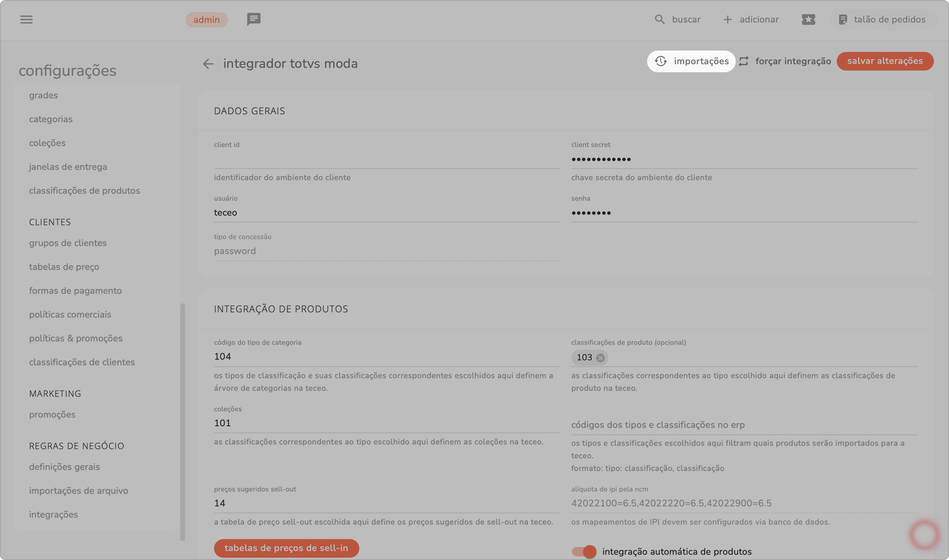Open the chat messages icon

coord(254,19)
